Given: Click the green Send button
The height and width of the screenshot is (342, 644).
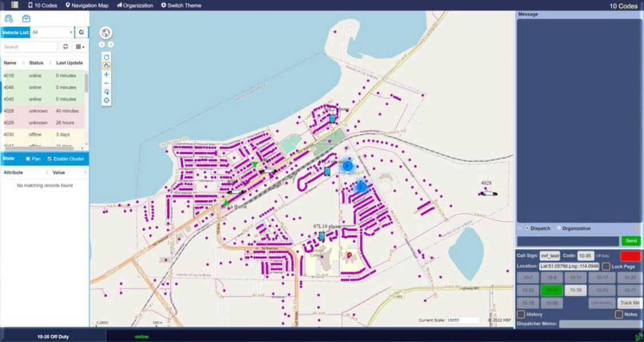Looking at the screenshot, I should (631, 241).
